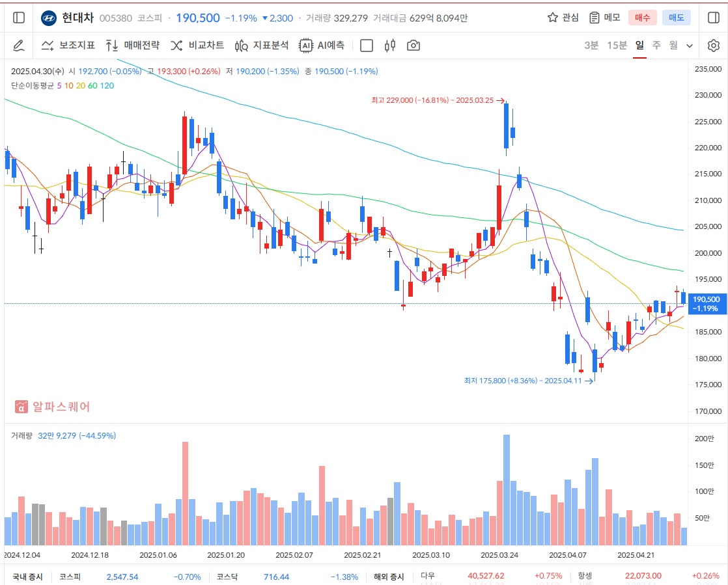
Task: Click the 2025.03.24 date axis label
Action: (x=499, y=555)
